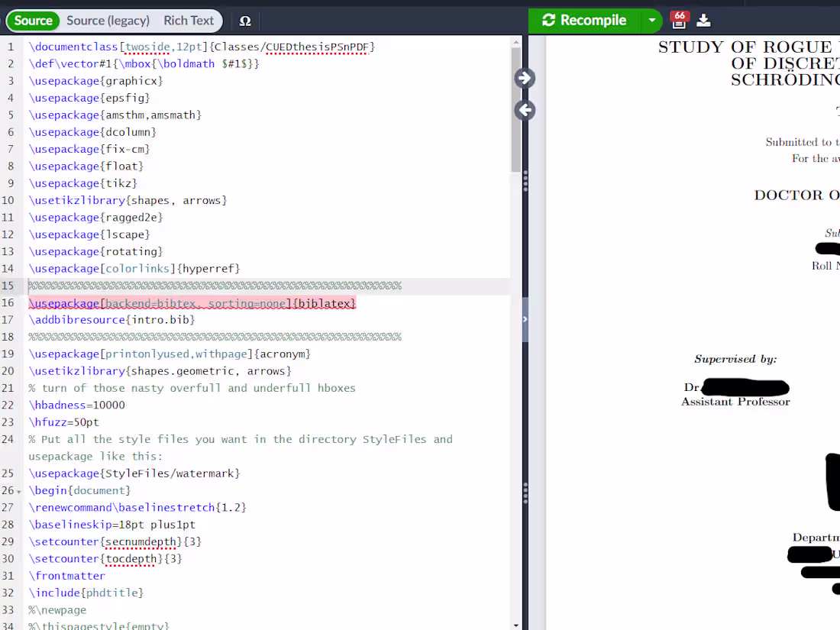Switch editor to Source mode

[x=33, y=21]
